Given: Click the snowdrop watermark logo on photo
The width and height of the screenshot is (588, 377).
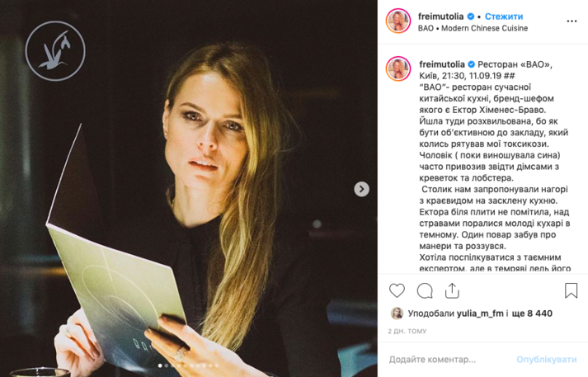Looking at the screenshot, I should [x=55, y=51].
